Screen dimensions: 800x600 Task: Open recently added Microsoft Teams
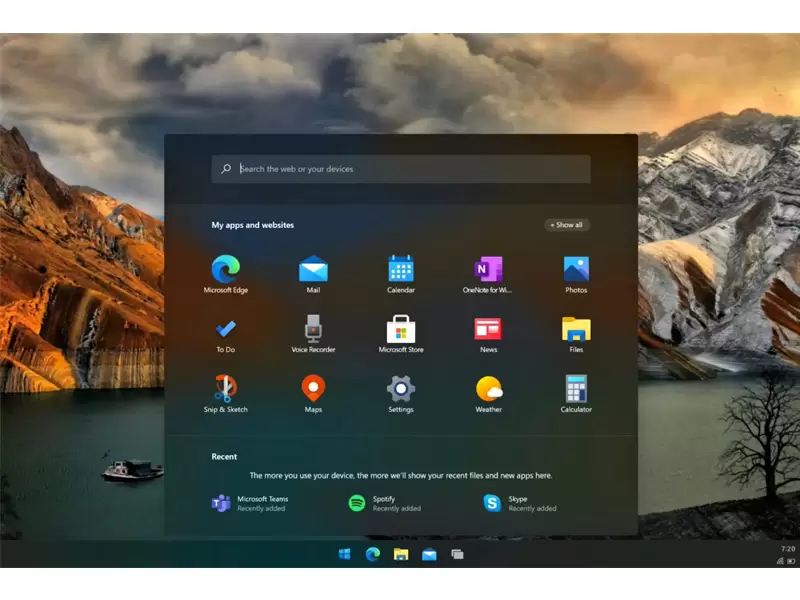[250, 503]
